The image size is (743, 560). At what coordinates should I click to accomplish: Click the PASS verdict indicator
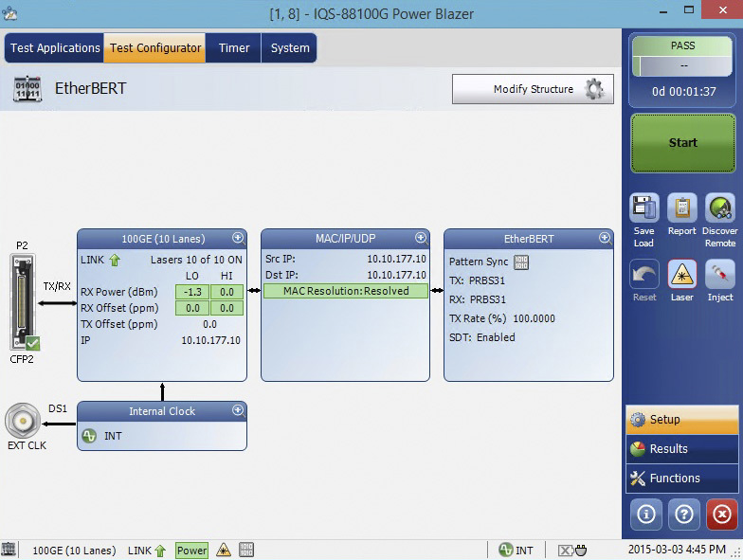682,45
